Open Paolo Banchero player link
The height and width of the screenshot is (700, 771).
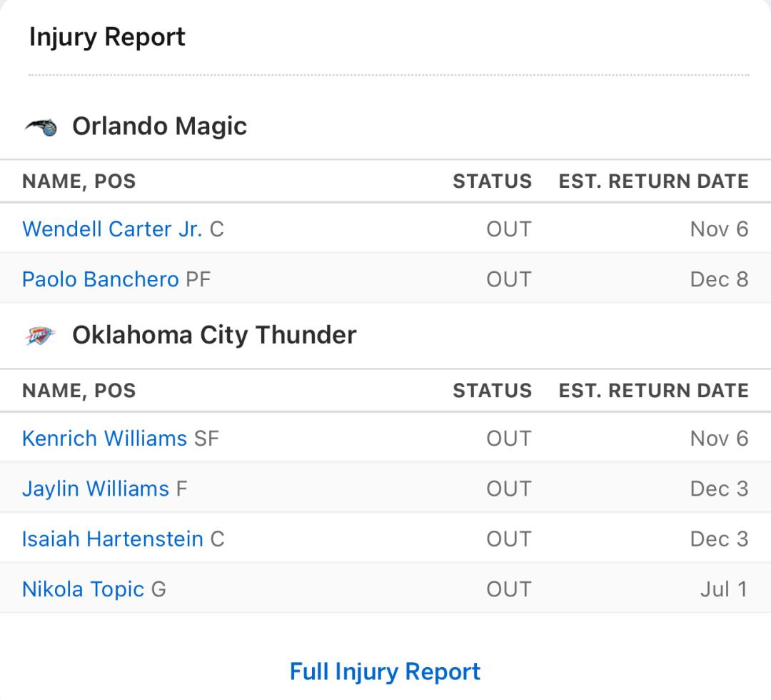click(101, 279)
